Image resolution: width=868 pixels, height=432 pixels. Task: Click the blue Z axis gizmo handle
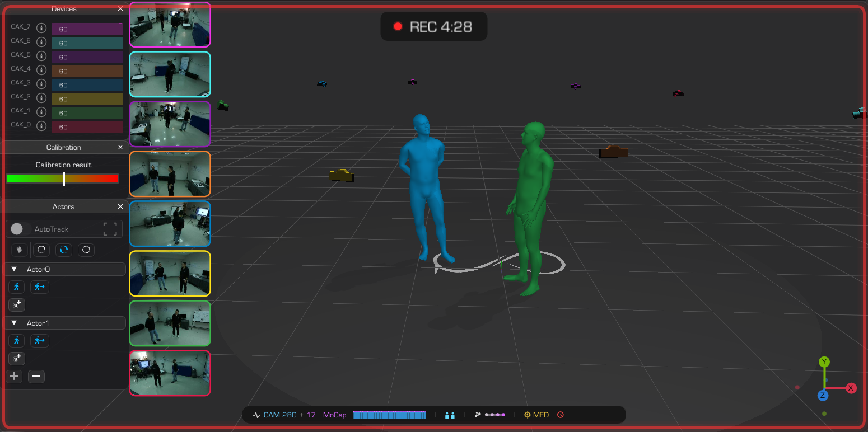pos(823,396)
